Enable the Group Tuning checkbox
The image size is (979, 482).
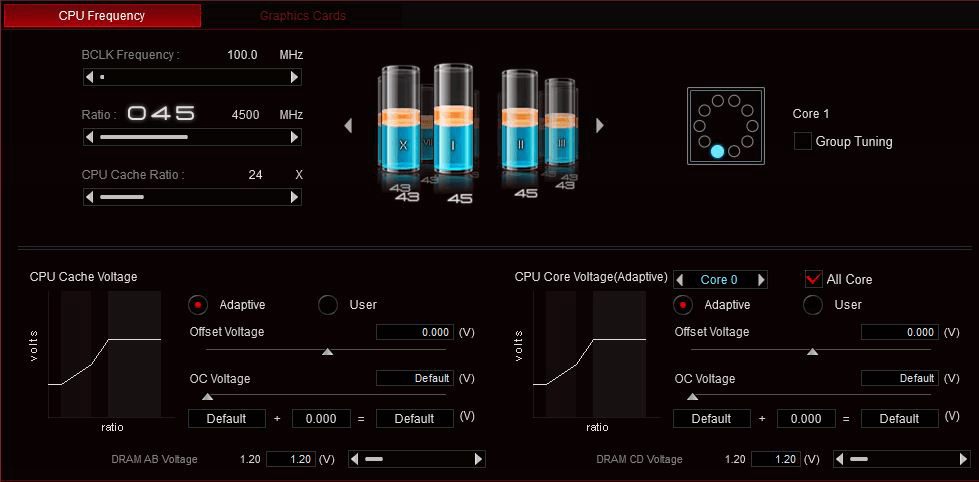(x=802, y=141)
